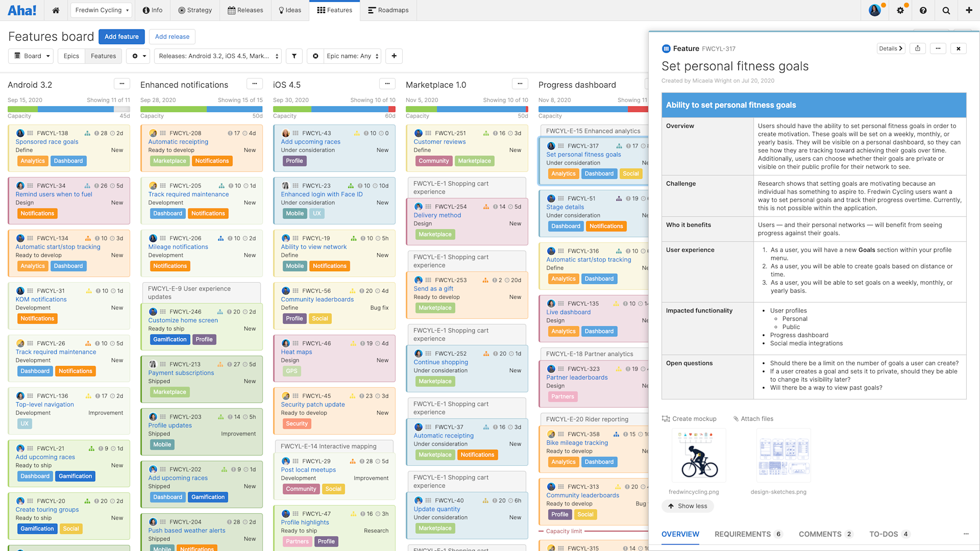Screen dimensions: 980x551
Task: Click the Add feature button
Action: point(122,36)
